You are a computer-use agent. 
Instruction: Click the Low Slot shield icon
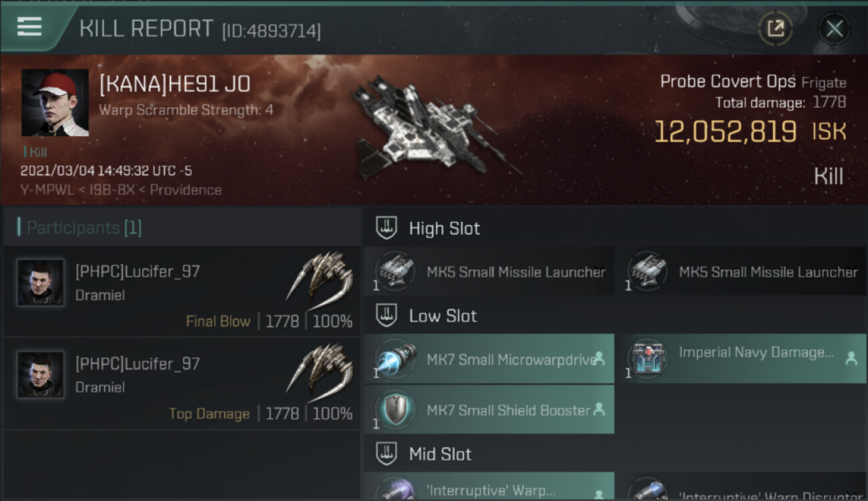(x=386, y=315)
